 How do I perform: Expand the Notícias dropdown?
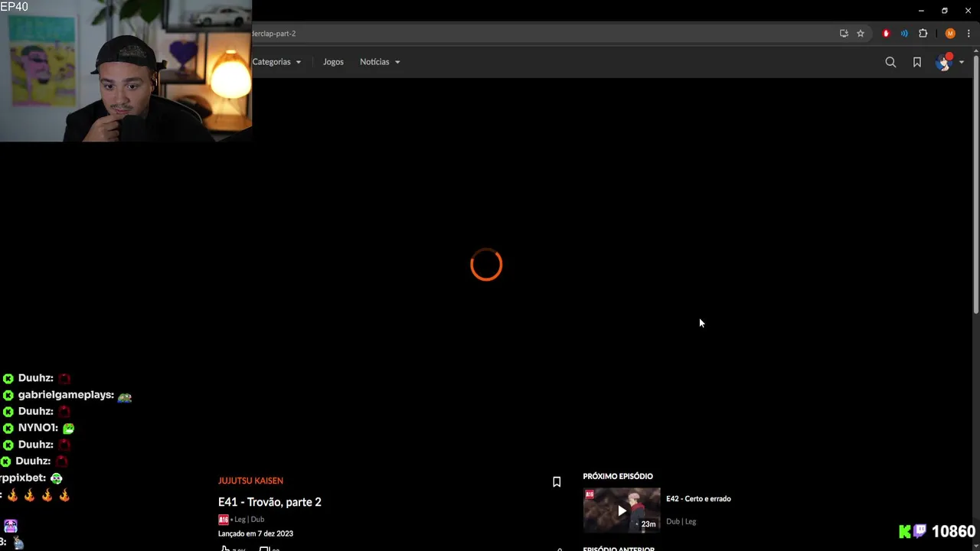coord(380,62)
